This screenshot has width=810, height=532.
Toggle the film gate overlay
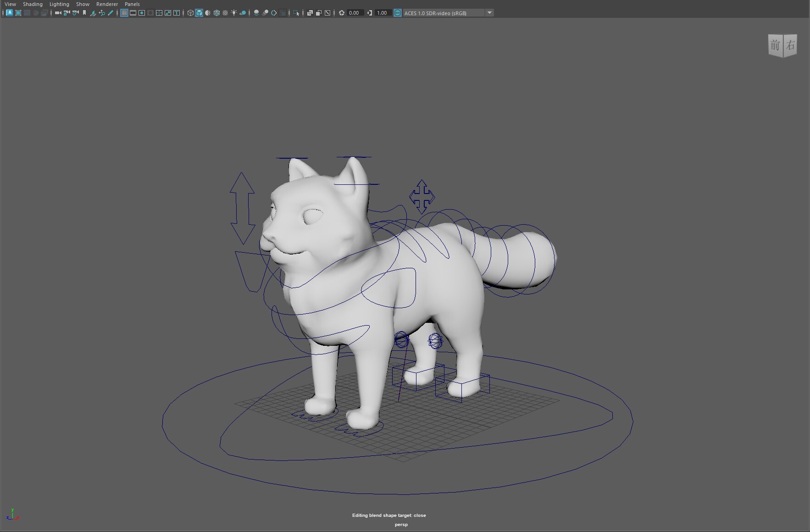(x=133, y=12)
